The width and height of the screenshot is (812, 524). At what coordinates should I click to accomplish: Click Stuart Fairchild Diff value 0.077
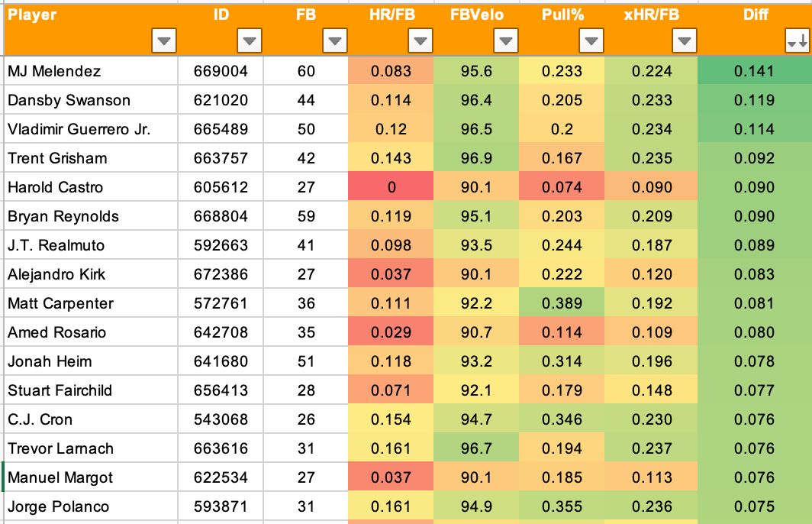pos(755,390)
